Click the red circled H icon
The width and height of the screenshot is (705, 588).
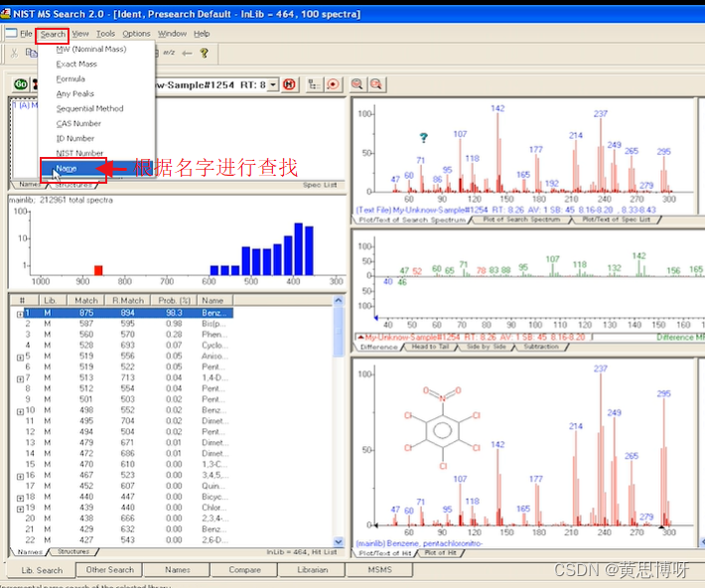[289, 84]
